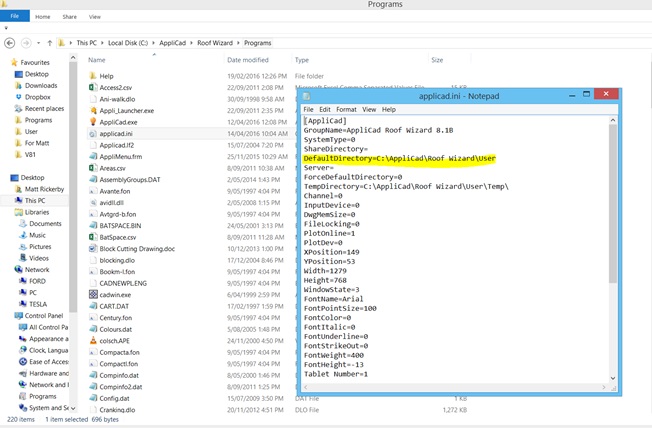Switch to the View ribbon tab
The width and height of the screenshot is (652, 428).
[94, 17]
